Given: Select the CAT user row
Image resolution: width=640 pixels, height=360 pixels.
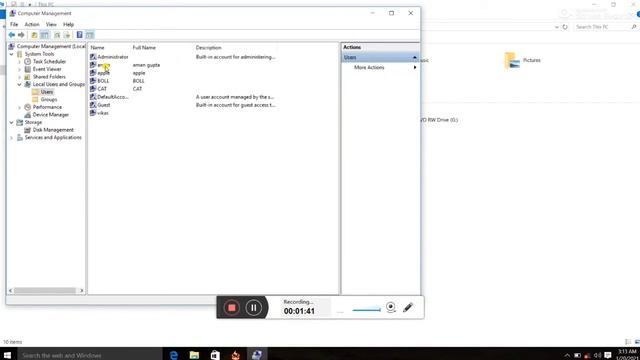Looking at the screenshot, I should (x=102, y=89).
